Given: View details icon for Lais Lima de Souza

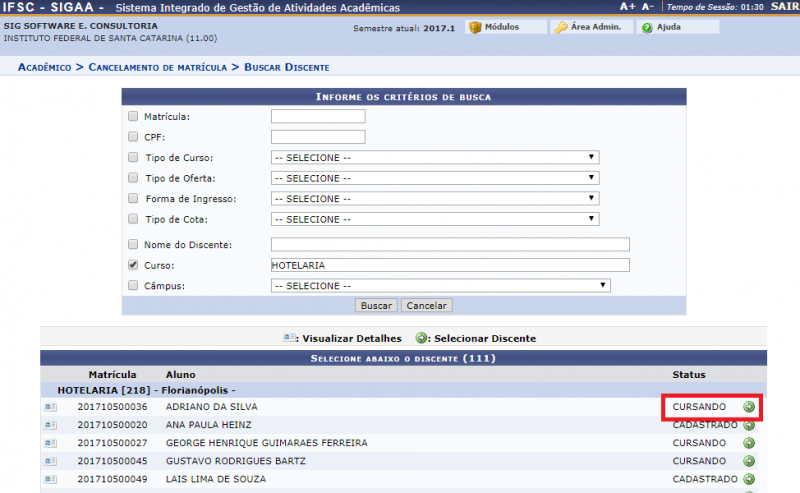Looking at the screenshot, I should [50, 479].
